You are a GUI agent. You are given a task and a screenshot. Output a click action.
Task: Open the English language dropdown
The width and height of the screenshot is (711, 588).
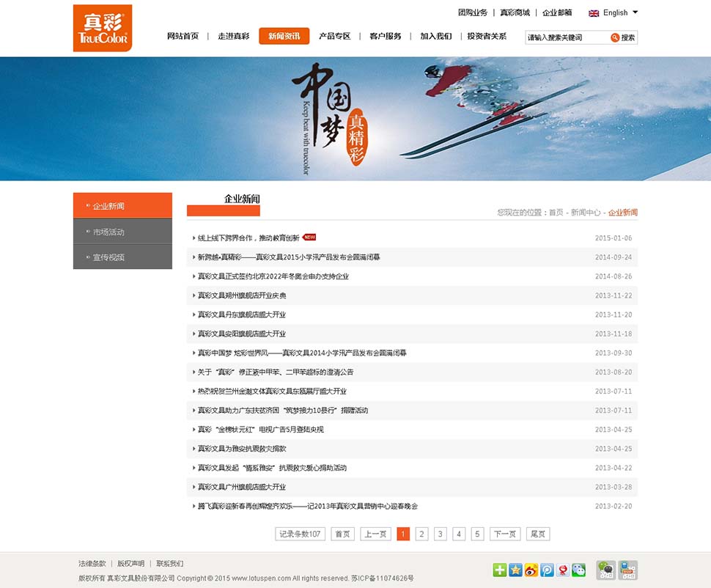click(614, 12)
